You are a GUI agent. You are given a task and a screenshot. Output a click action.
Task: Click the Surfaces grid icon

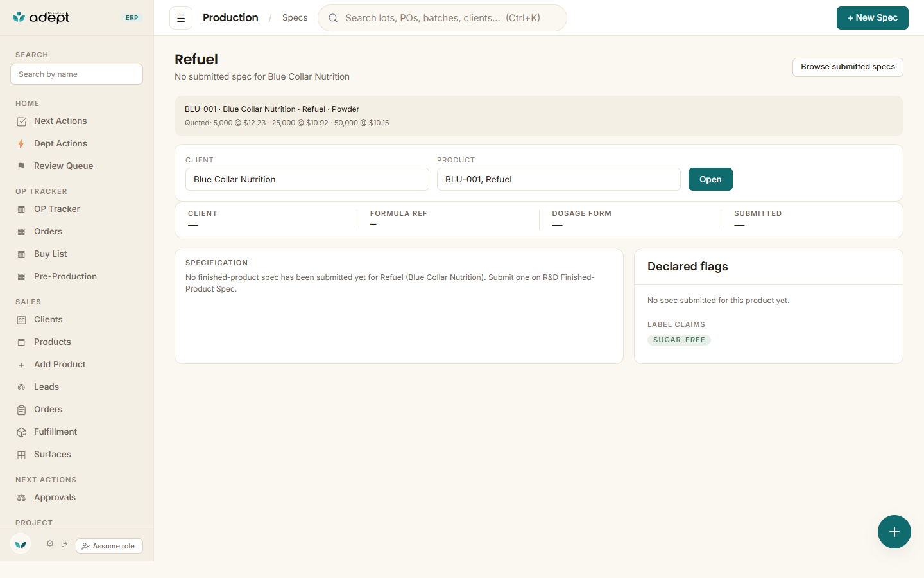[21, 455]
